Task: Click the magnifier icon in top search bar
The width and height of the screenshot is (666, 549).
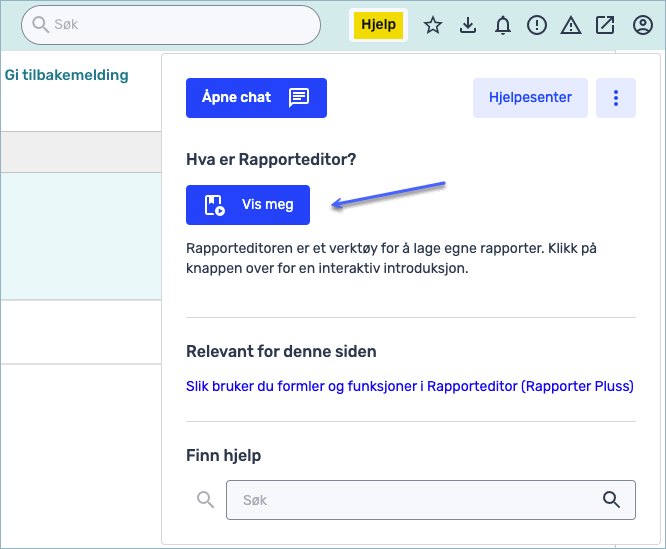Action: pos(40,25)
